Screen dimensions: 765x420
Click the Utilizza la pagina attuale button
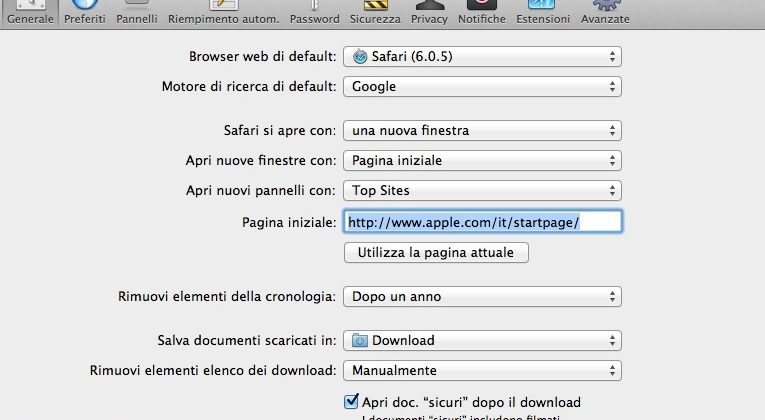(435, 253)
